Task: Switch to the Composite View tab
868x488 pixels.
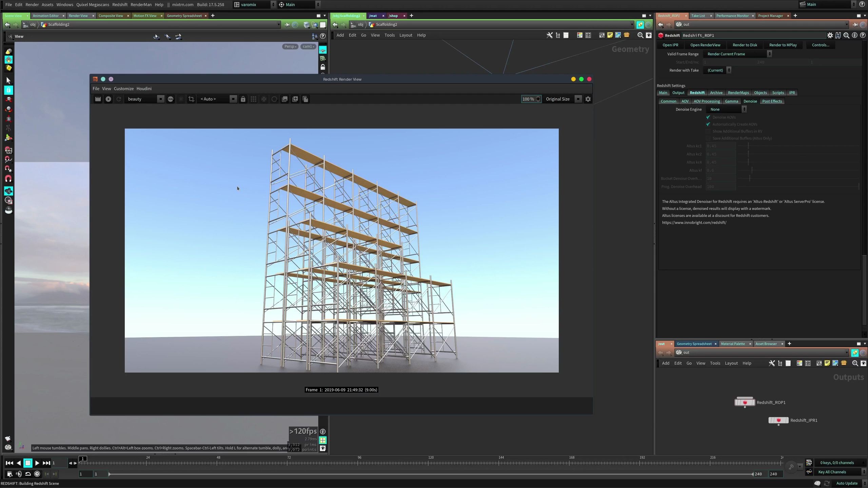Action: pyautogui.click(x=111, y=16)
